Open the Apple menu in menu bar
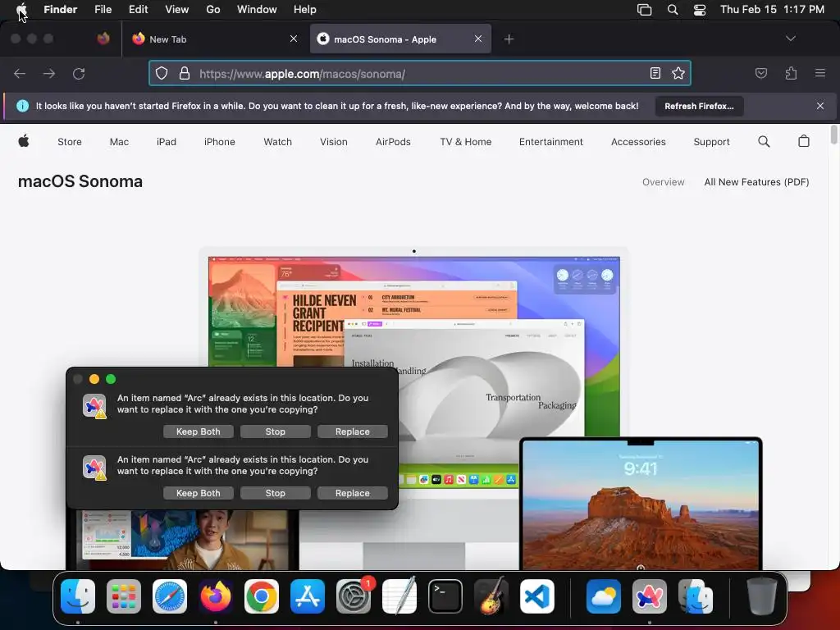Image resolution: width=840 pixels, height=630 pixels. coord(21,9)
